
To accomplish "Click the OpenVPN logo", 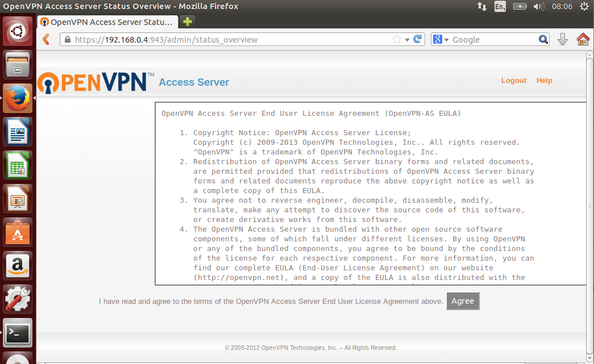I will click(96, 82).
